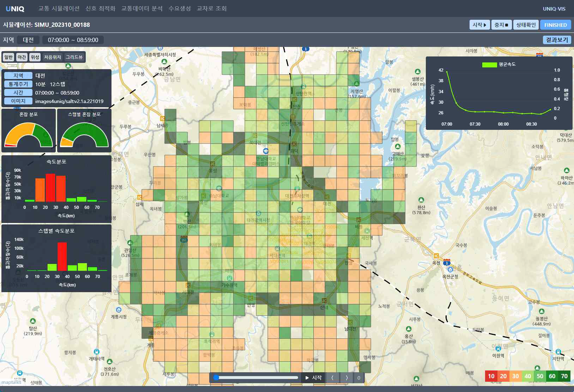Image resolution: width=574 pixels, height=392 pixels.
Task: Click the 시간 label in the info panel
Action: click(x=18, y=92)
